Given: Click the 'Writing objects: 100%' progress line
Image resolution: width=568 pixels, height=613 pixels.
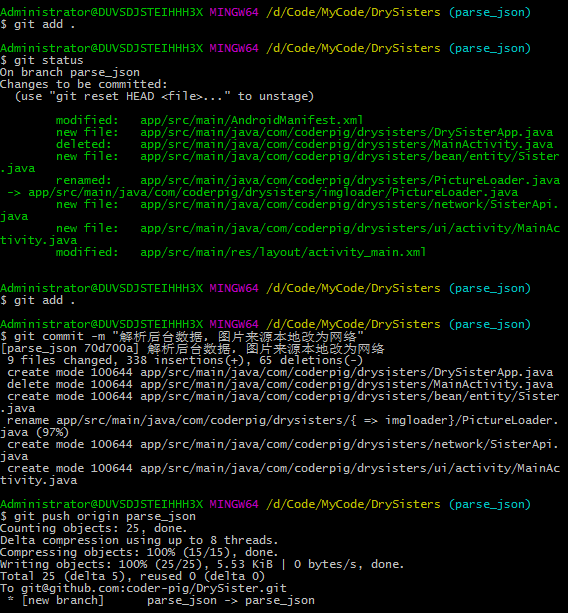Looking at the screenshot, I should [x=202, y=565].
